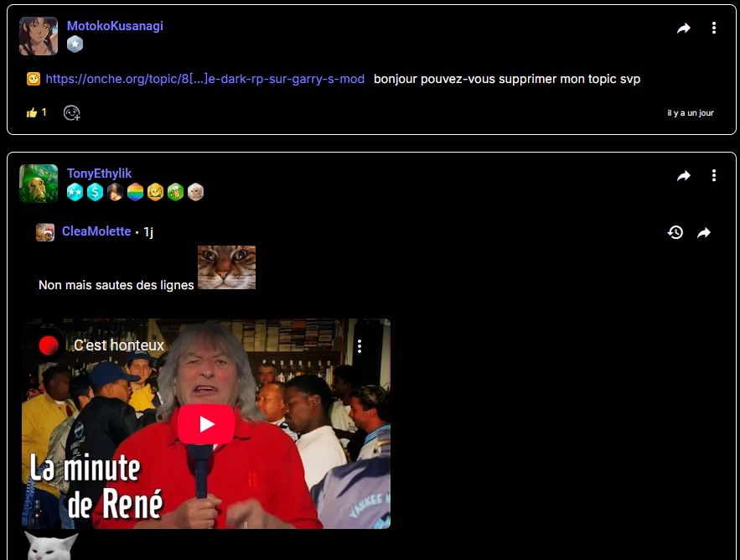This screenshot has height=560, width=740.
Task: Click the red YouTube channel avatar circle
Action: (48, 345)
